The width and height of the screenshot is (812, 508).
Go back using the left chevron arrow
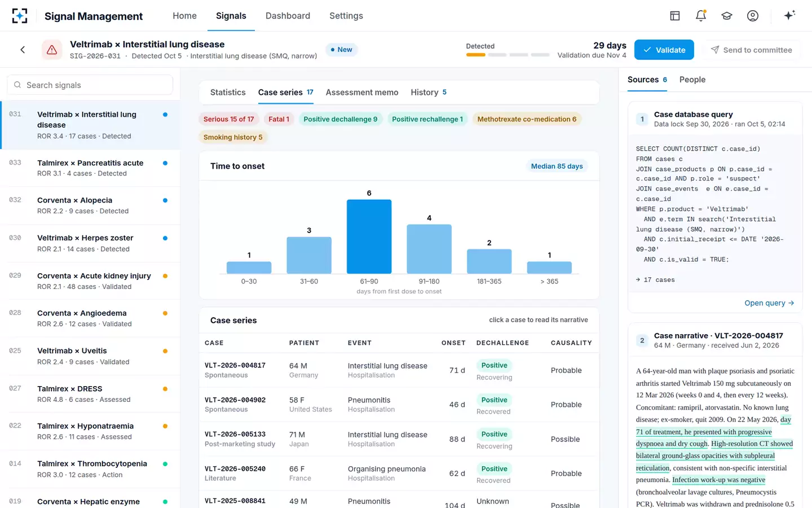pyautogui.click(x=23, y=50)
